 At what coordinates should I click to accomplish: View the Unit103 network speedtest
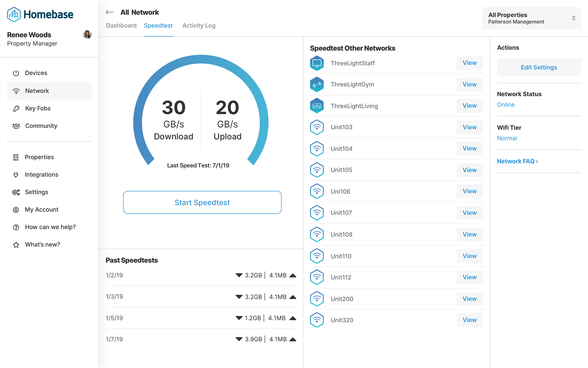click(x=469, y=127)
